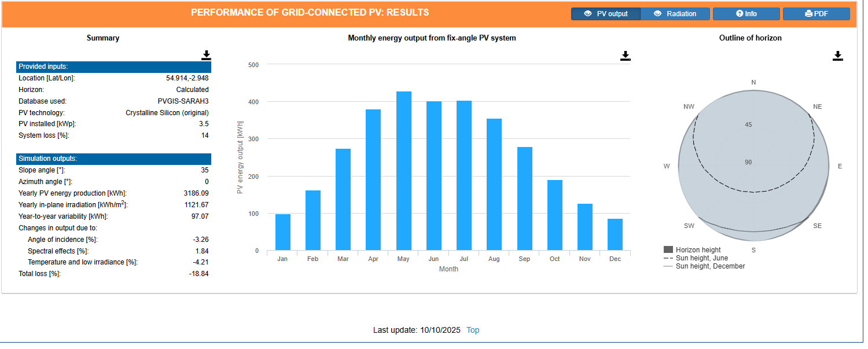Click the eye icon beside Radiation
This screenshot has height=349, width=868.
(x=657, y=14)
